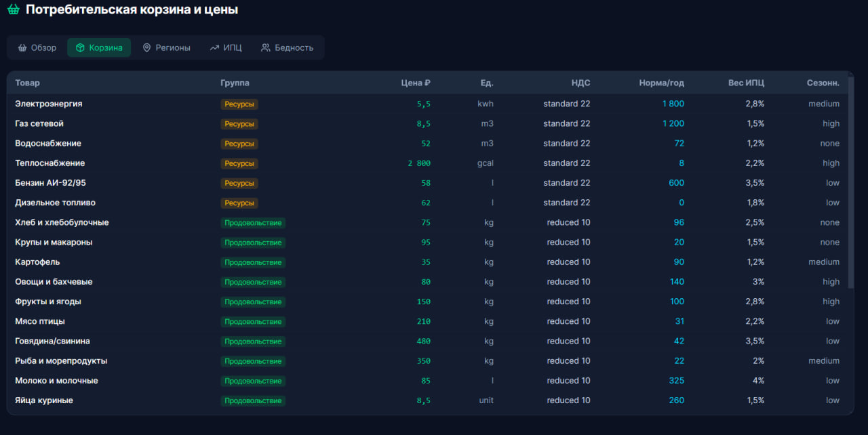
Task: Click Продовольствие badge in Картофель row
Action: click(253, 262)
